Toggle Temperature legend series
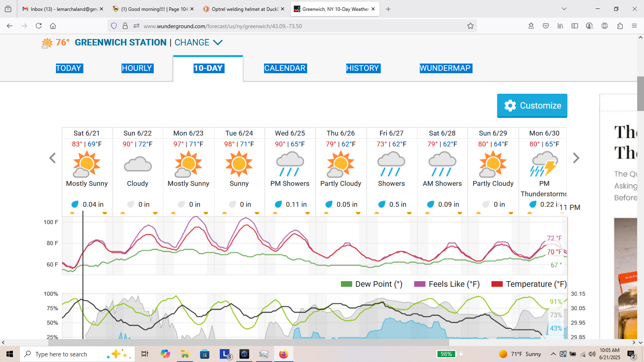This screenshot has height=362, width=644. pos(529,284)
